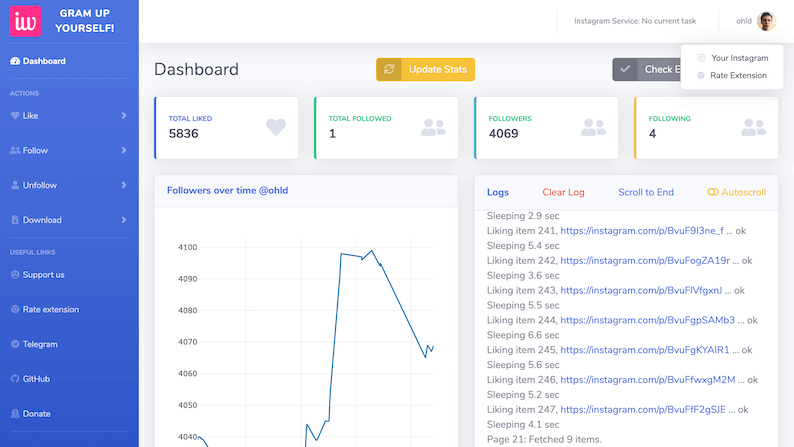Screen dimensions: 794x447
Task: Open the Download actions menu
Action: click(69, 220)
